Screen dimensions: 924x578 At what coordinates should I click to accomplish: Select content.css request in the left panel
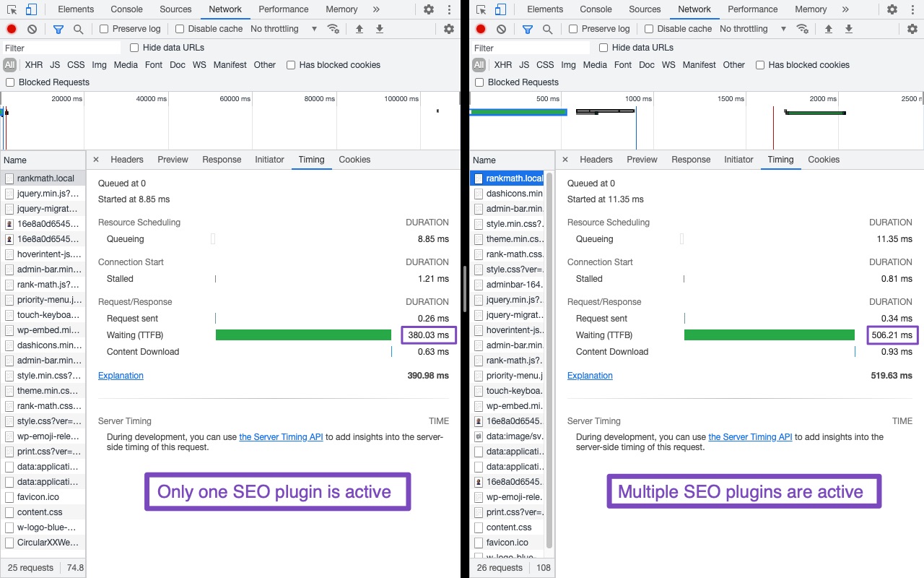43,512
